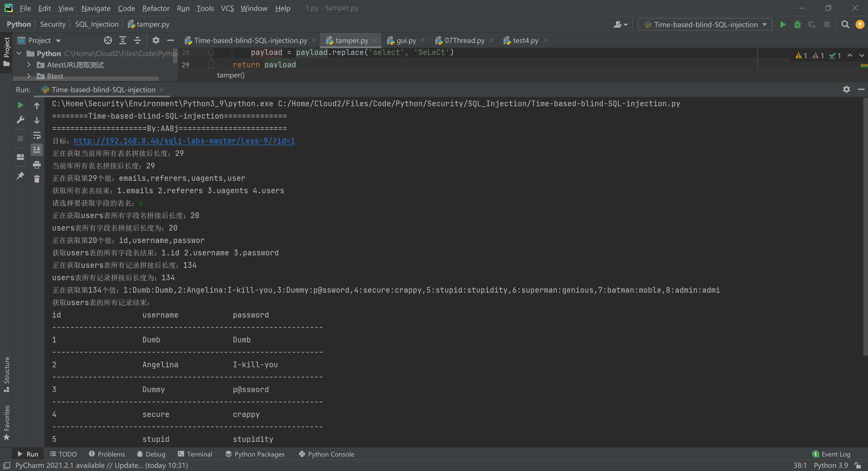Open the sqli-labs Less-9 URL link

(184, 141)
